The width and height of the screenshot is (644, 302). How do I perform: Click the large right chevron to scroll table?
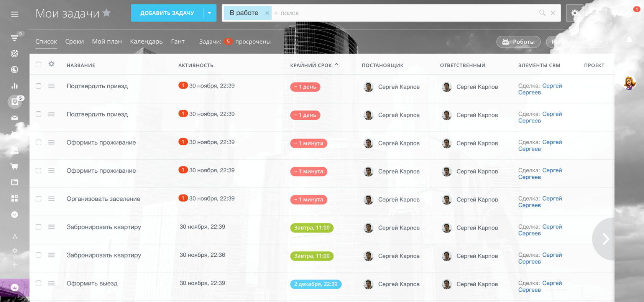(605, 239)
